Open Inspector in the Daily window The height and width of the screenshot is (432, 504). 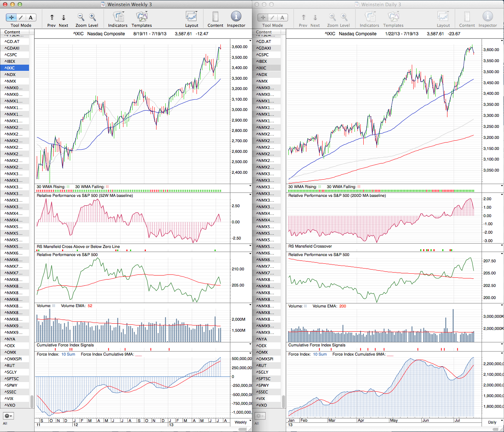tap(487, 17)
